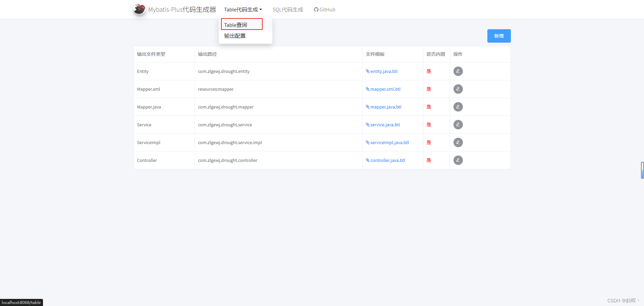Open the service.java.btl template link
Image resolution: width=644 pixels, height=306 pixels.
coord(384,125)
